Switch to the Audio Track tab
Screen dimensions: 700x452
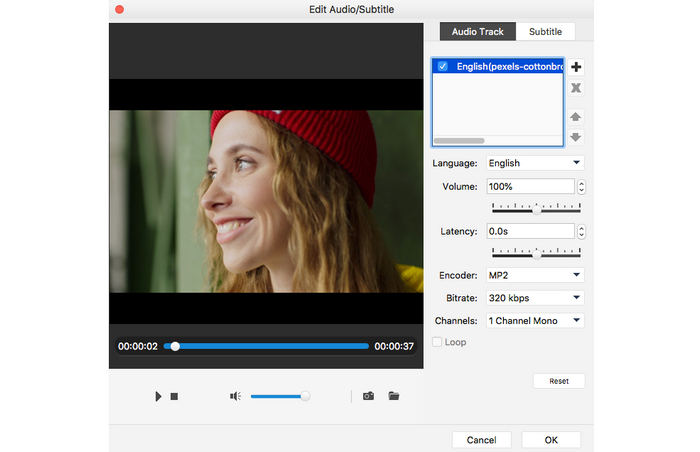(x=478, y=32)
